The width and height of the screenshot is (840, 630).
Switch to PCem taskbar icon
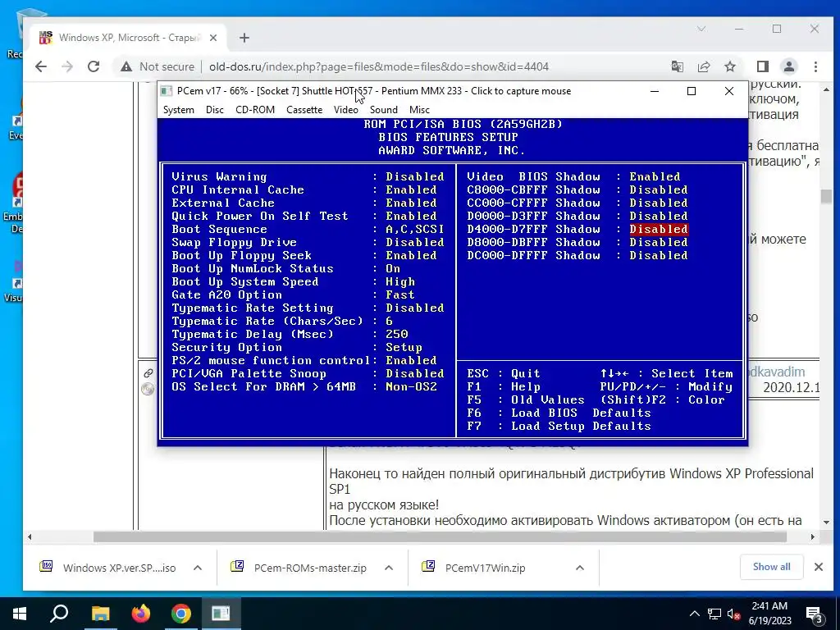pos(221,614)
